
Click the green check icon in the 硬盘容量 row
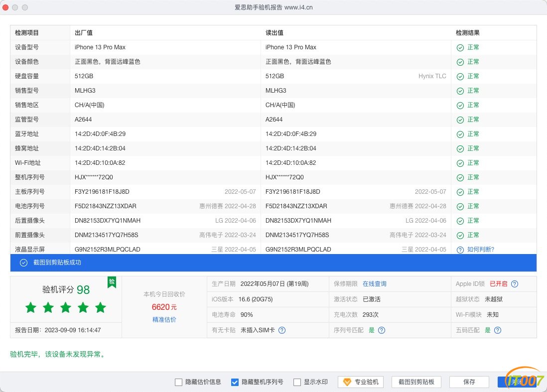[460, 77]
